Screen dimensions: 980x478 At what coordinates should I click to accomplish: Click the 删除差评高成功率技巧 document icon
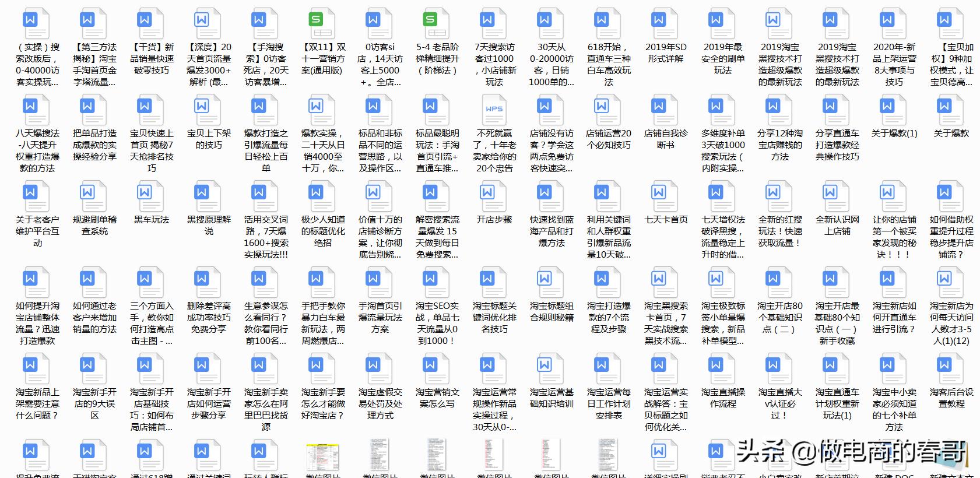(x=209, y=283)
